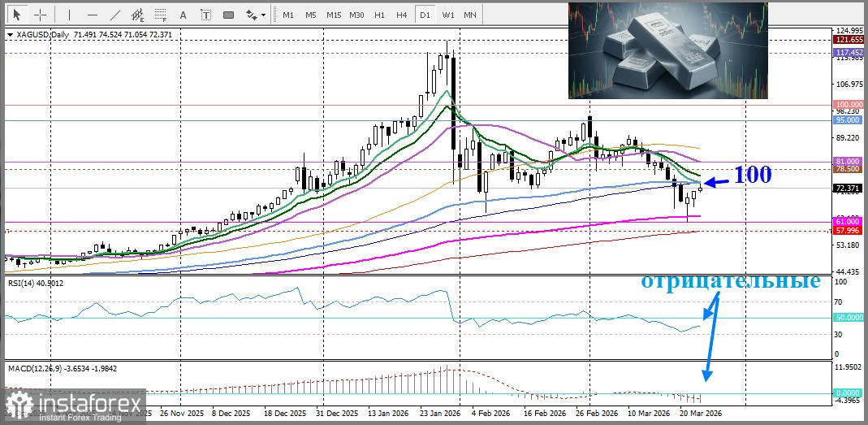868x425 pixels.
Task: Open the arrows objects dropdown
Action: click(x=255, y=15)
